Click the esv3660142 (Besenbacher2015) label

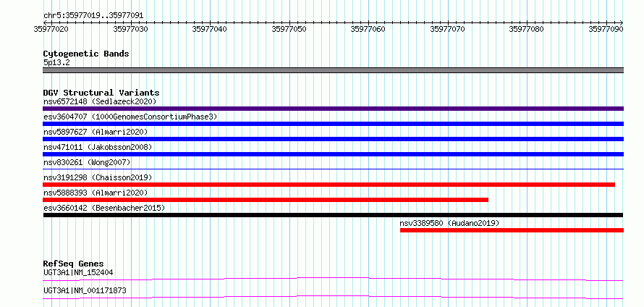tap(104, 208)
